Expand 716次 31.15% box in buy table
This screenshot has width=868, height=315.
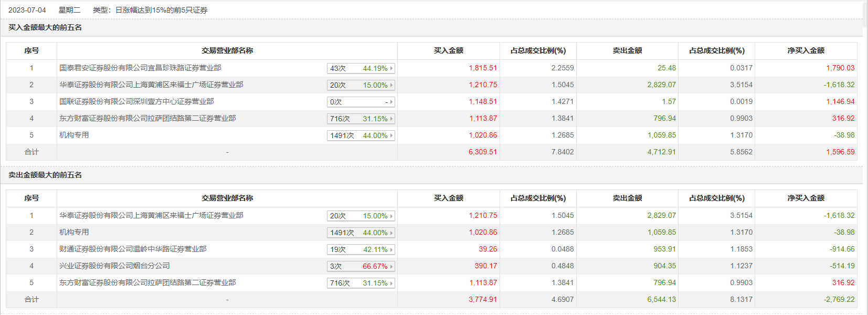(x=391, y=119)
